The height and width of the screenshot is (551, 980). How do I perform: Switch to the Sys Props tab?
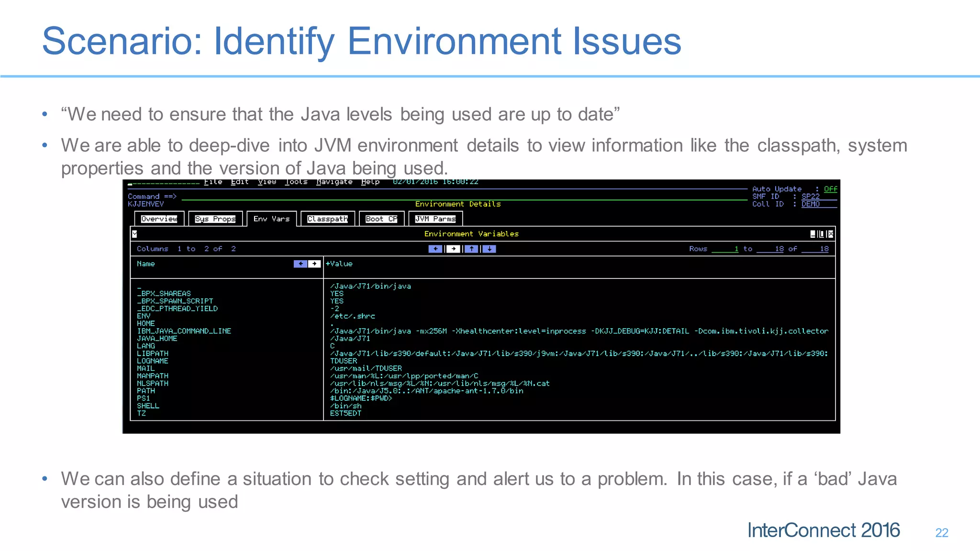pyautogui.click(x=215, y=219)
